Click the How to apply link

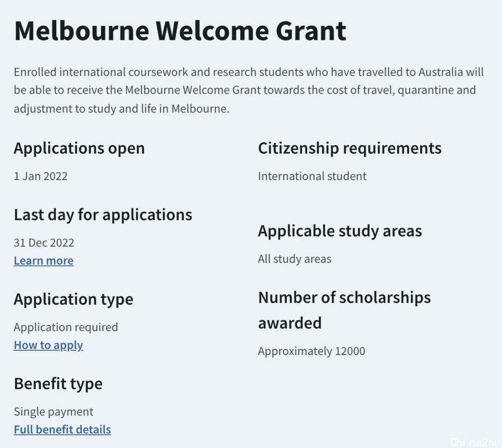point(48,345)
